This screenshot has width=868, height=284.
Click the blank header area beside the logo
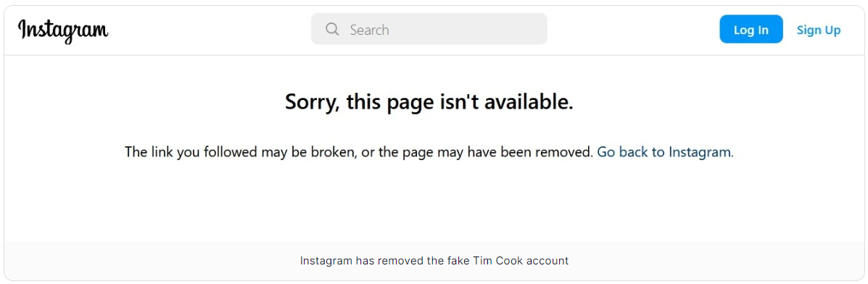coord(210,30)
